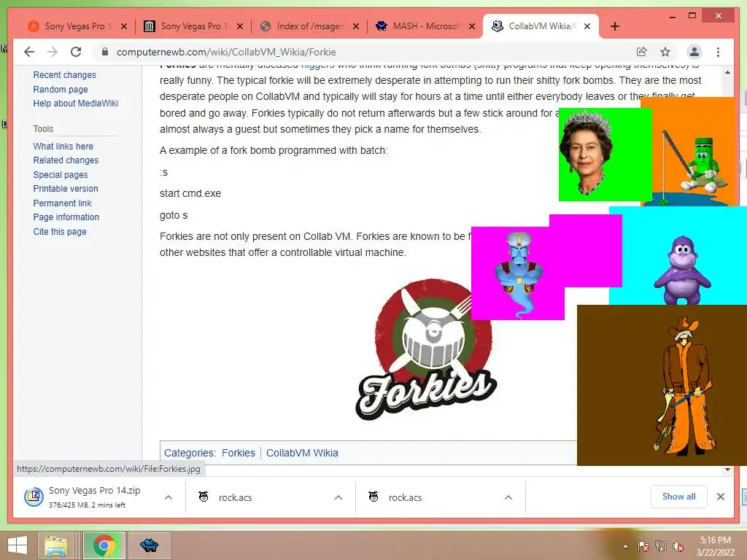Click the Forkies logo image
747x560 pixels.
tap(426, 349)
